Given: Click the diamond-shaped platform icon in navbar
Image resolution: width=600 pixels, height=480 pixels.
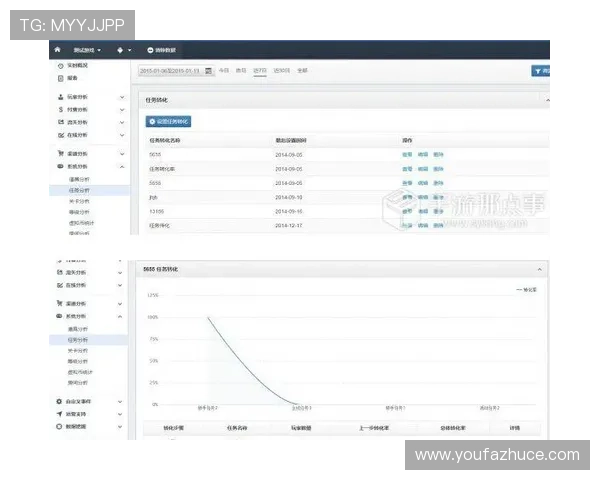Looking at the screenshot, I should 120,50.
